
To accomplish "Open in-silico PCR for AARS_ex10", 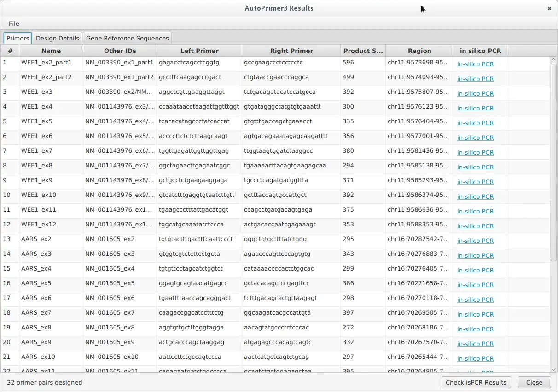I will [x=475, y=358].
